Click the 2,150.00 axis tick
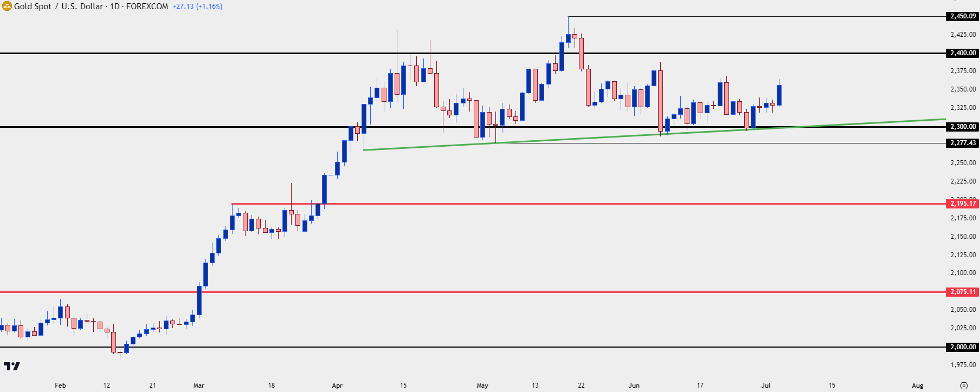Image resolution: width=980 pixels, height=392 pixels. click(x=963, y=237)
